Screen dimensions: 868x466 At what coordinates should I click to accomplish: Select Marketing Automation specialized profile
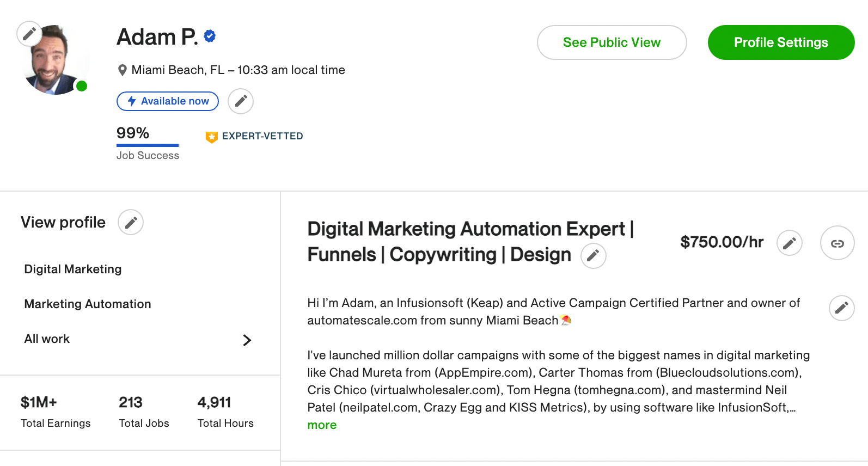[x=88, y=304]
